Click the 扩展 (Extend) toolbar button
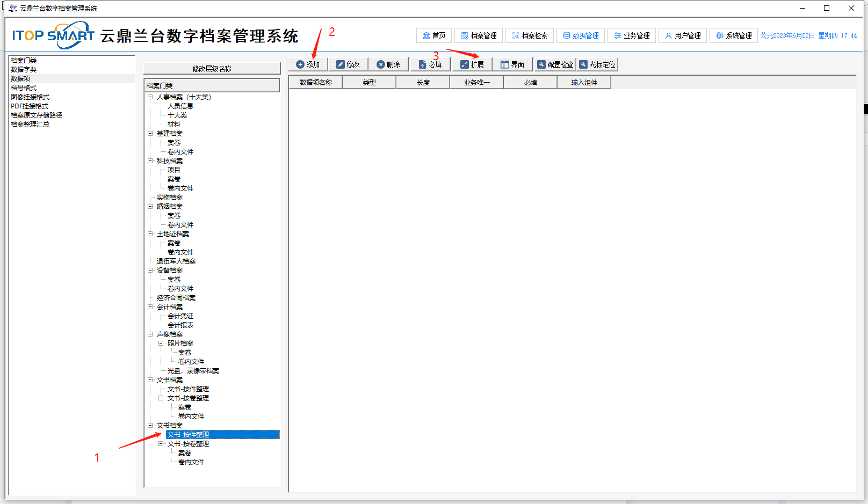 coord(472,64)
